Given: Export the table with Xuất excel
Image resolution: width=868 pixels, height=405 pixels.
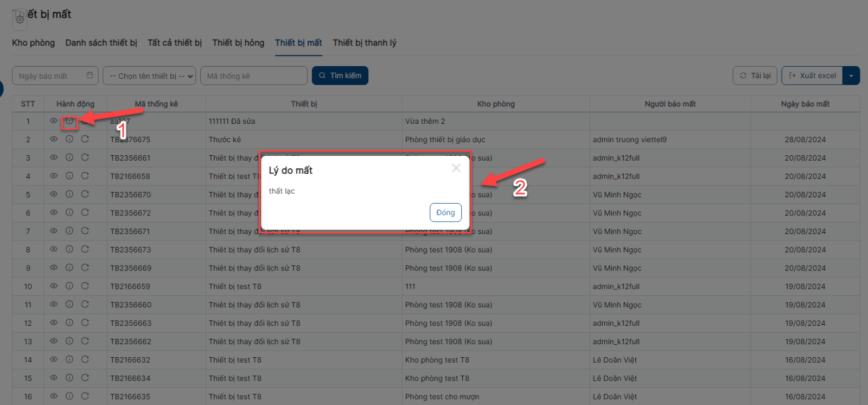Looking at the screenshot, I should coord(812,75).
